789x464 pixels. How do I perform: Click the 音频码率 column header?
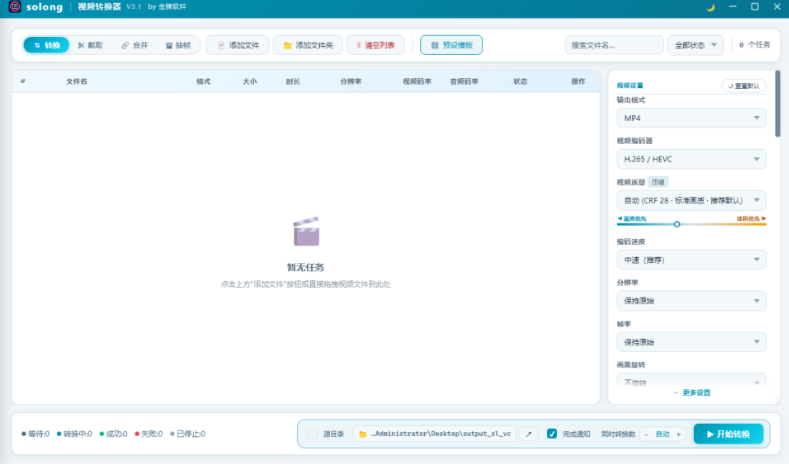(x=464, y=82)
